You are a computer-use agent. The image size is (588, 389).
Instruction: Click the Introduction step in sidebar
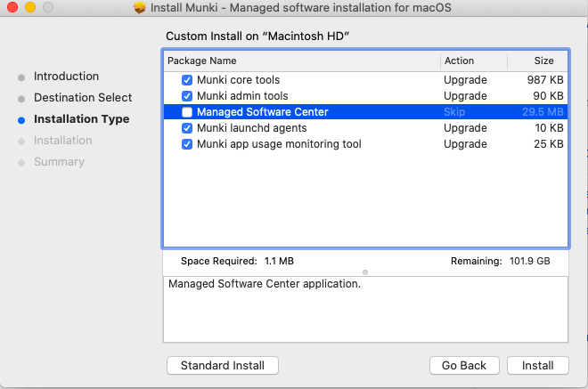[66, 76]
